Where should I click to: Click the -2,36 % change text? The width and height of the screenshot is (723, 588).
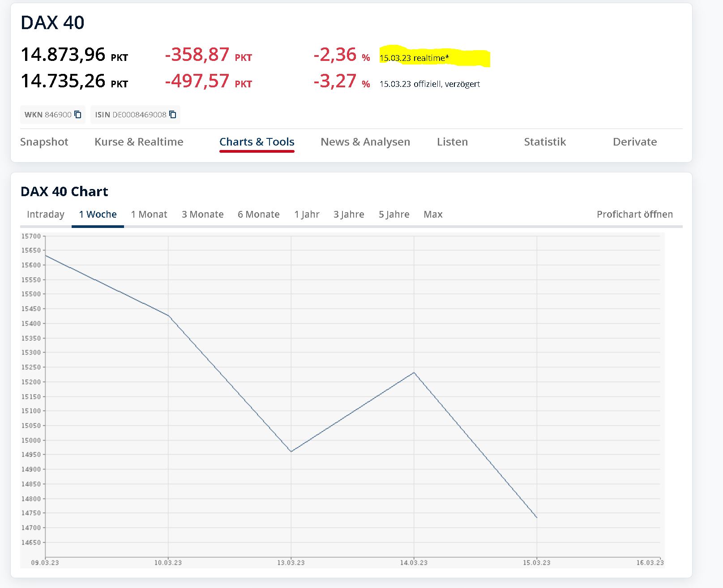tap(342, 55)
